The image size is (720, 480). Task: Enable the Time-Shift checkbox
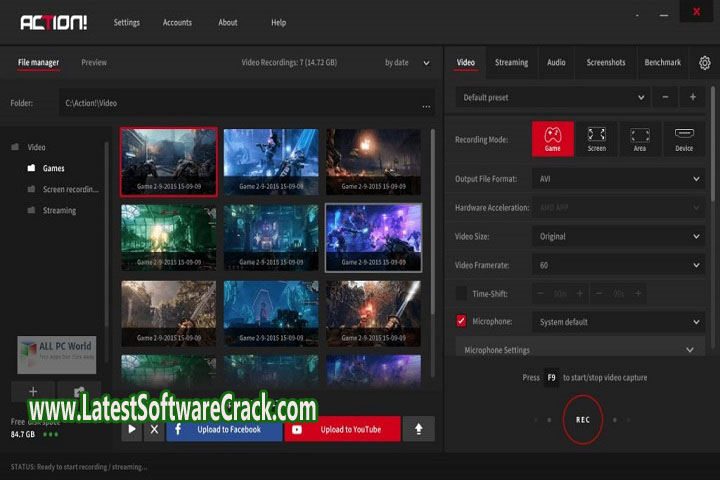(x=461, y=293)
